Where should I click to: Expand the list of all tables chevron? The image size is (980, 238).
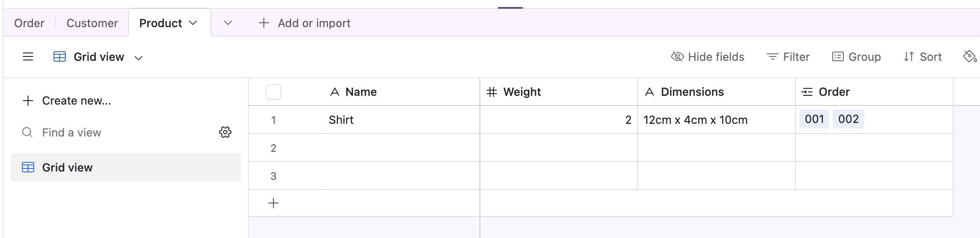228,23
